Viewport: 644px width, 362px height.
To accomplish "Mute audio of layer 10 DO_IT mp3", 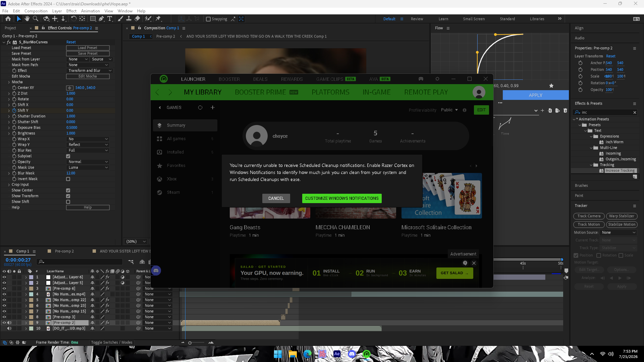I will click(9, 328).
